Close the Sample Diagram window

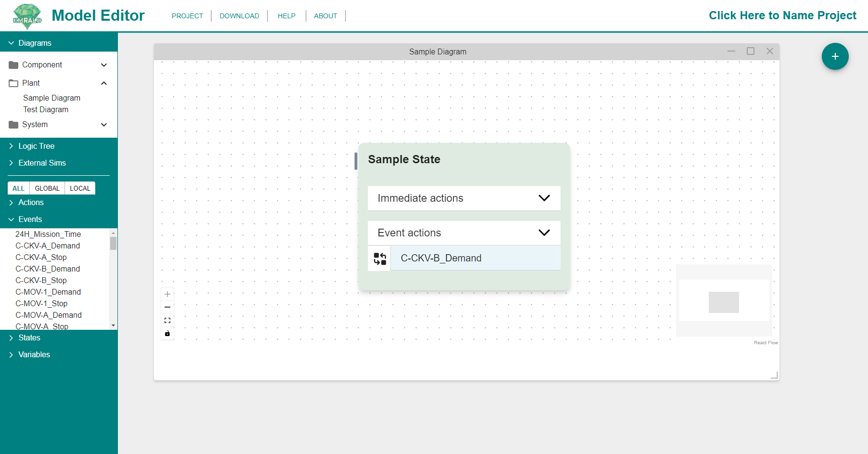(770, 51)
